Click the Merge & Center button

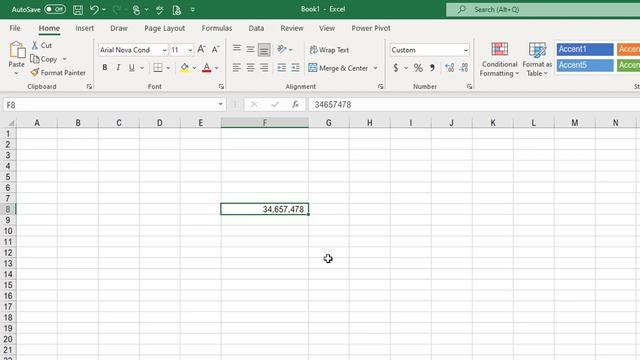pyautogui.click(x=338, y=68)
